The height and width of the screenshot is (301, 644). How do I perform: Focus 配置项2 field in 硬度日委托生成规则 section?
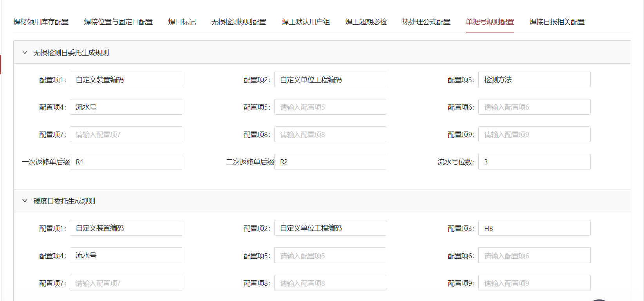[330, 228]
